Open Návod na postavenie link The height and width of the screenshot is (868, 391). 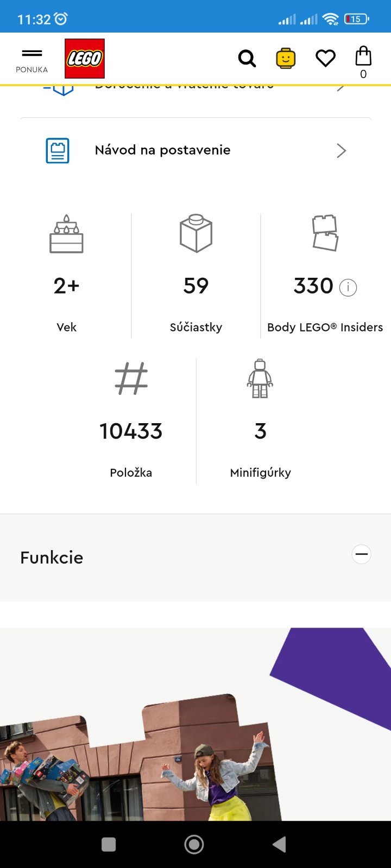[x=162, y=150]
